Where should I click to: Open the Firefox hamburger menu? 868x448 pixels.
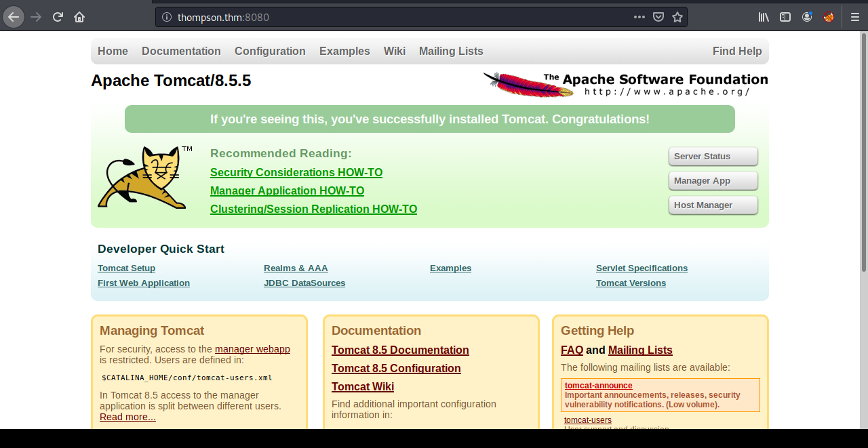855,17
